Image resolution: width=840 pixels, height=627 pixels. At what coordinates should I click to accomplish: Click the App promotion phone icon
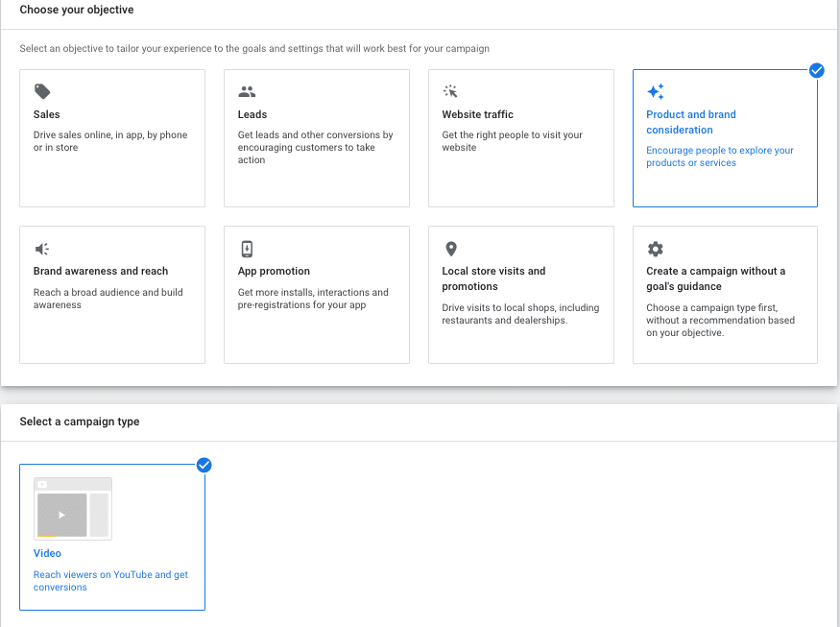[x=247, y=248]
